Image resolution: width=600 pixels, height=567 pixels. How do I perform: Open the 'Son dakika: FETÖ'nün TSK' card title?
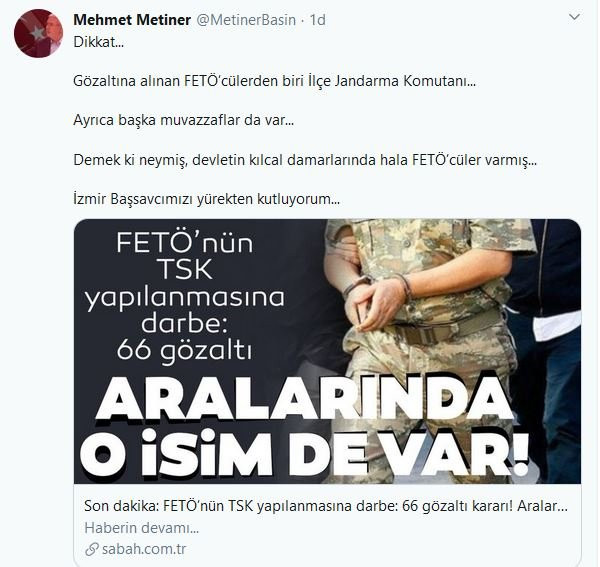click(x=326, y=506)
